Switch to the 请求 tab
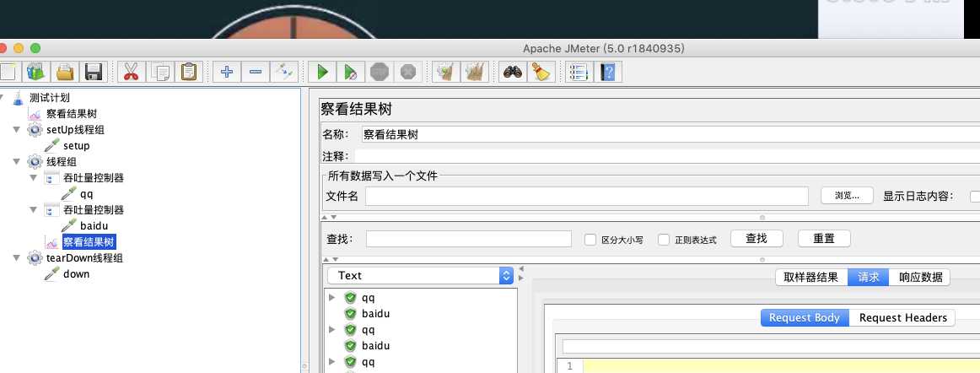The image size is (980, 373). tap(868, 278)
